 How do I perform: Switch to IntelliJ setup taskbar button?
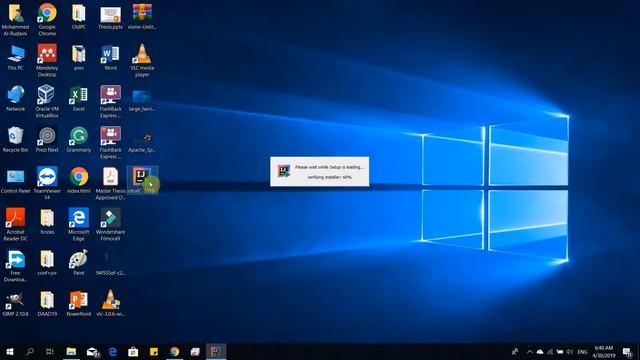[x=216, y=351]
